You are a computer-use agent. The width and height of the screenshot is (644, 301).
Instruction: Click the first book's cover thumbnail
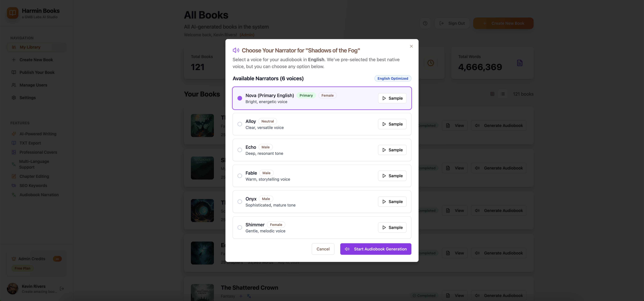click(x=202, y=125)
